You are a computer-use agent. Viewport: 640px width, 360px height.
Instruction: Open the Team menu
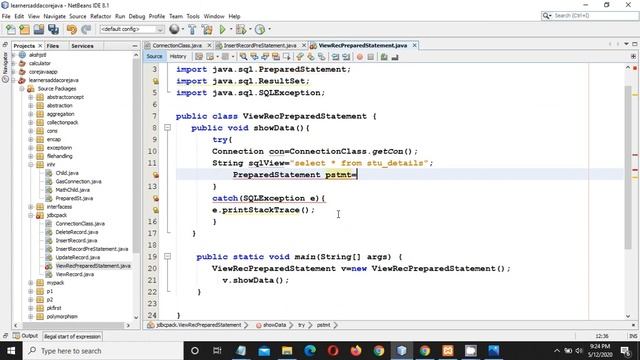(176, 16)
